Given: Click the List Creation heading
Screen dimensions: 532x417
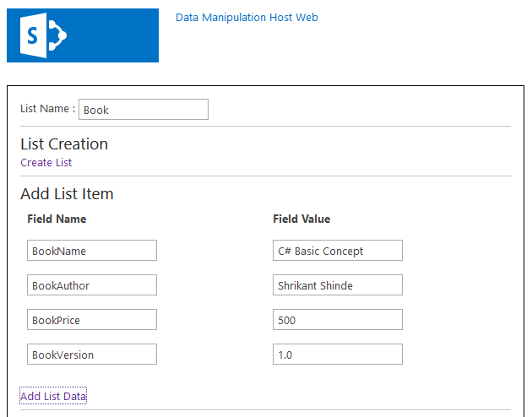Looking at the screenshot, I should (64, 144).
